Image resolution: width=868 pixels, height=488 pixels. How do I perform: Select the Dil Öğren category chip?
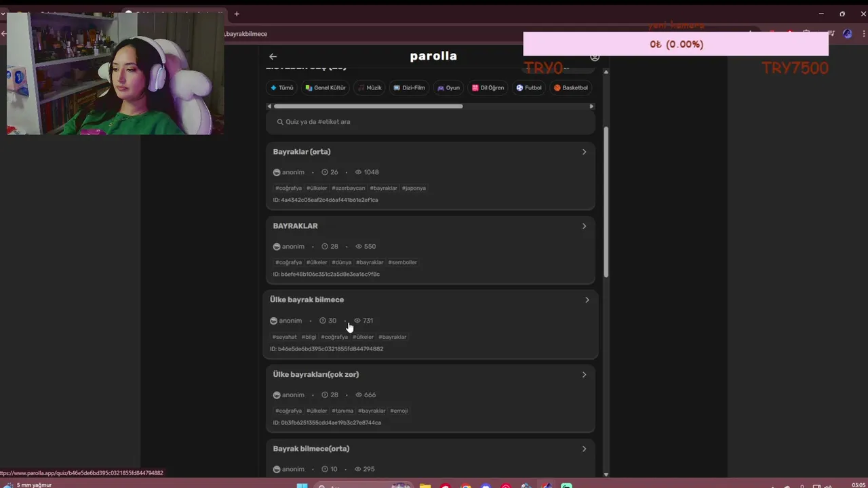(488, 87)
